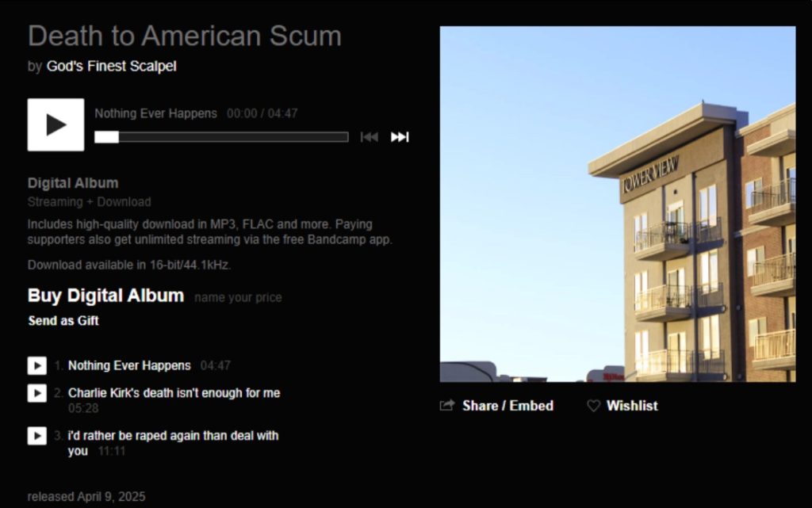Image resolution: width=812 pixels, height=508 pixels.
Task: Open the third track's title link
Action: click(173, 436)
